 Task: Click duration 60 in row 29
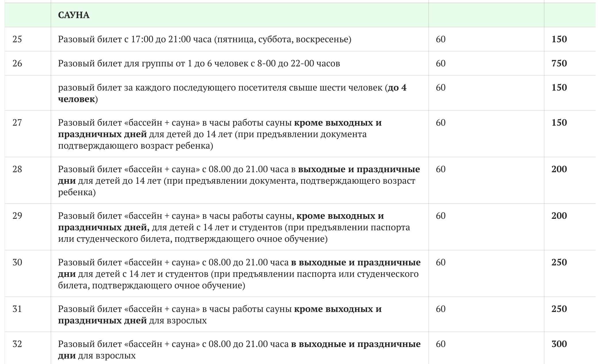pos(441,216)
